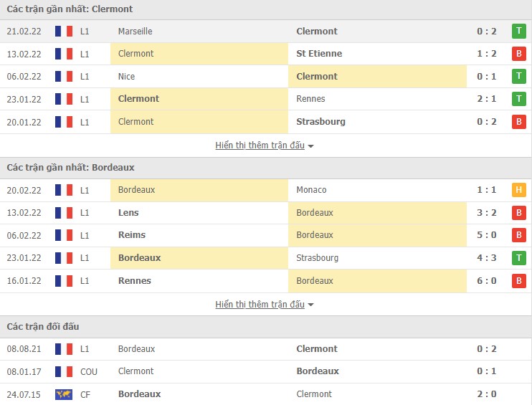Image resolution: width=532 pixels, height=405 pixels.
Task: Open Marseille team link in first row
Action: click(136, 32)
